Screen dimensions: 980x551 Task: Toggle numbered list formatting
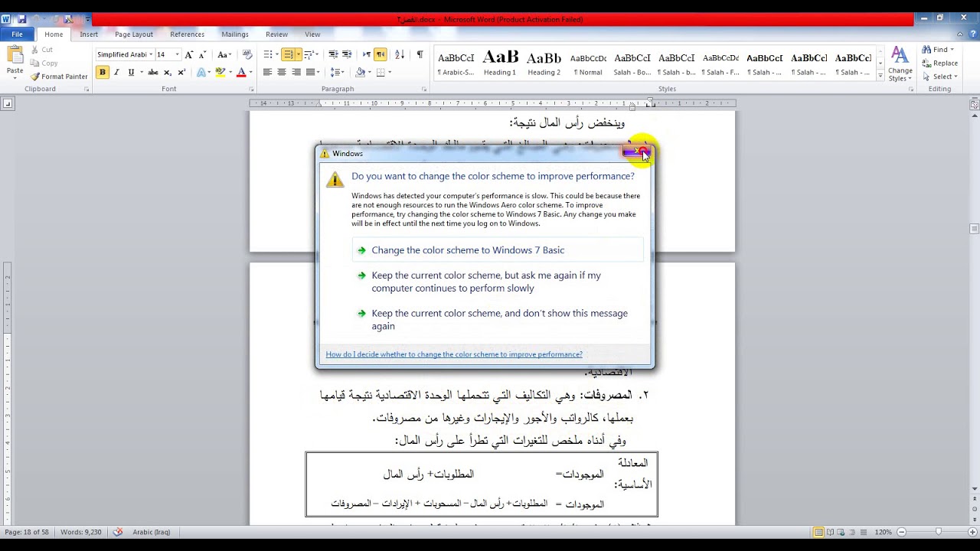[288, 54]
